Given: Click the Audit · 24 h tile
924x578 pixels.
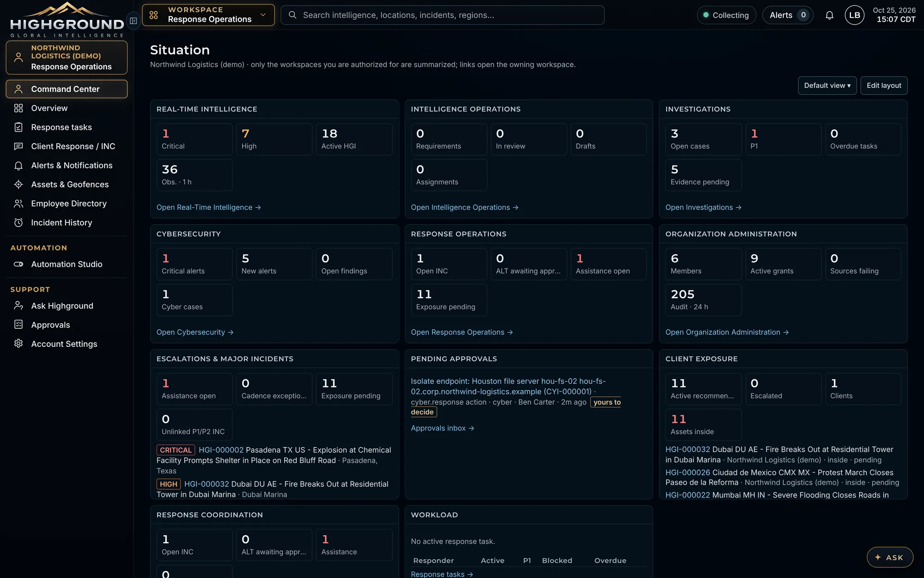Looking at the screenshot, I should pos(703,300).
